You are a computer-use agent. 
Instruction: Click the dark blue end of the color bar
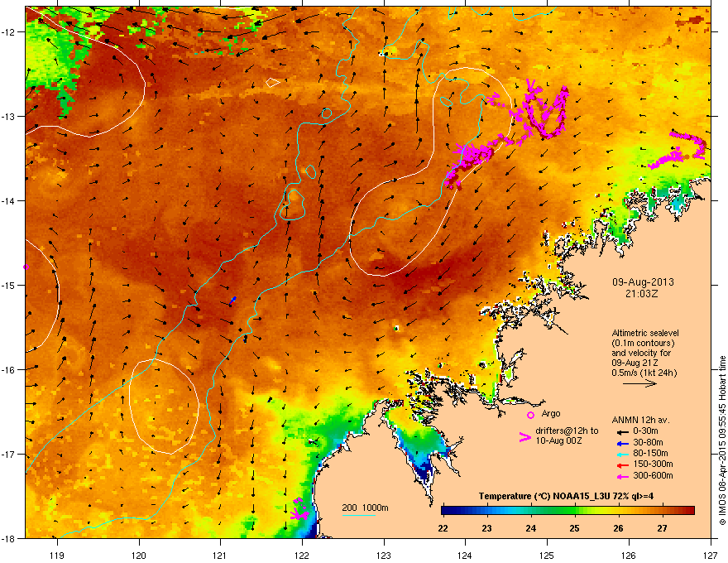tap(447, 511)
